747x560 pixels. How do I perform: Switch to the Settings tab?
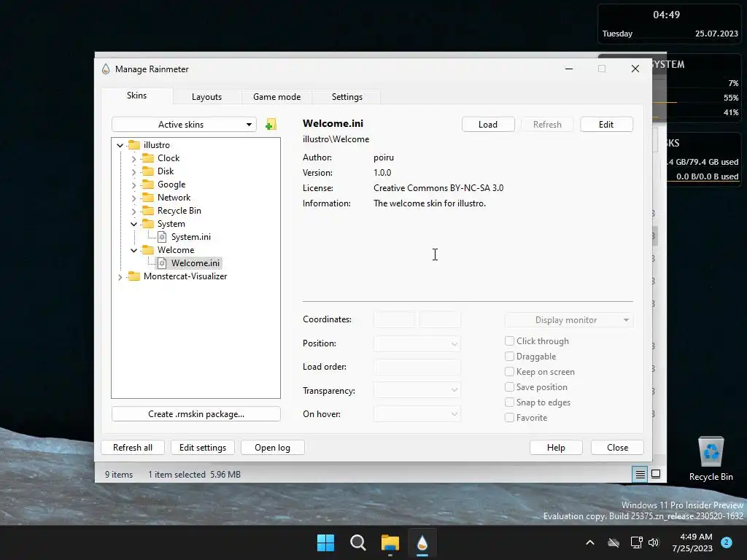(347, 97)
